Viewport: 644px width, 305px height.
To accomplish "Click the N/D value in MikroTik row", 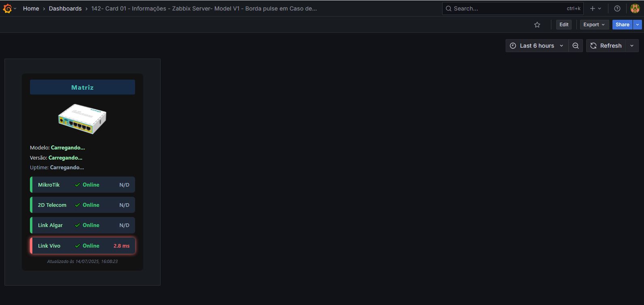I will (124, 185).
